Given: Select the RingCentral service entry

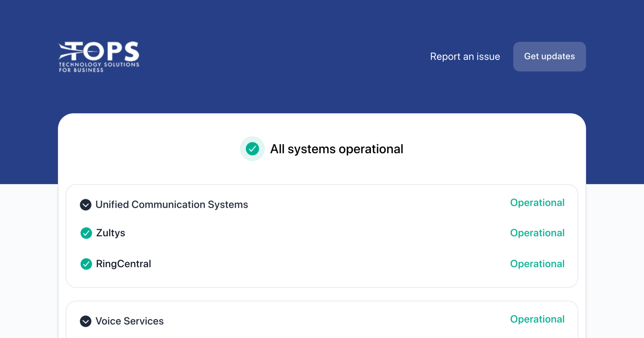Looking at the screenshot, I should point(123,264).
